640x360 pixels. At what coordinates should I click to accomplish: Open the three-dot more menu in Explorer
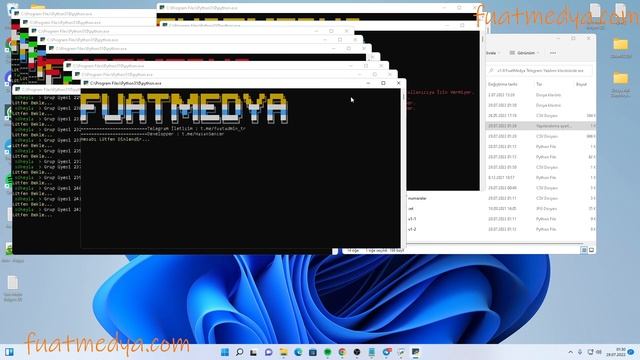click(553, 53)
